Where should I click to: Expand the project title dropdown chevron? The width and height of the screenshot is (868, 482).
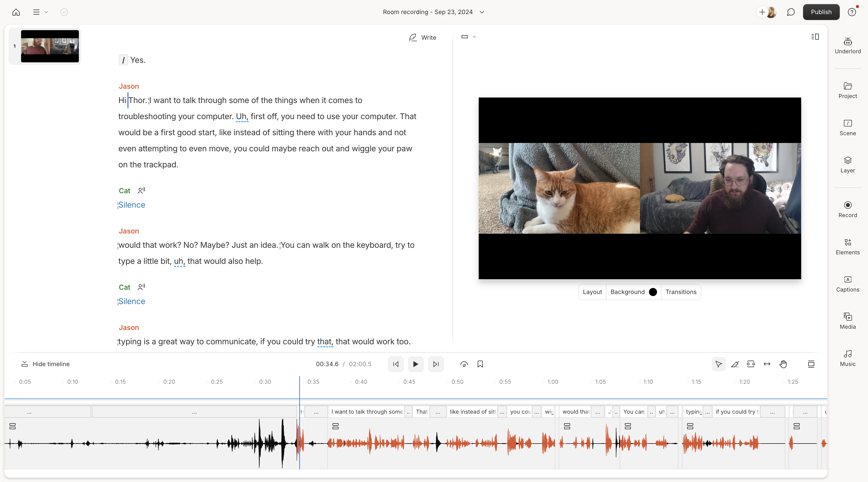482,12
